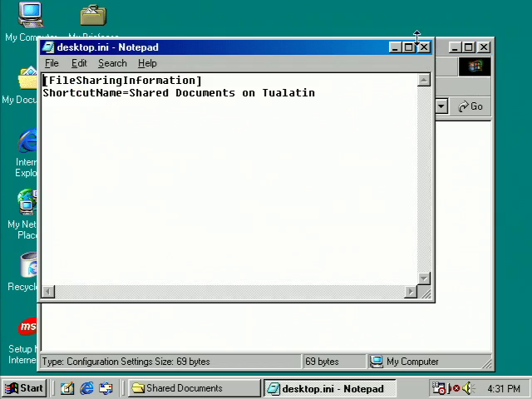Screen dimensions: 532x399
Task: Click Explorer window resize grip in status bar
Action: click(485, 364)
